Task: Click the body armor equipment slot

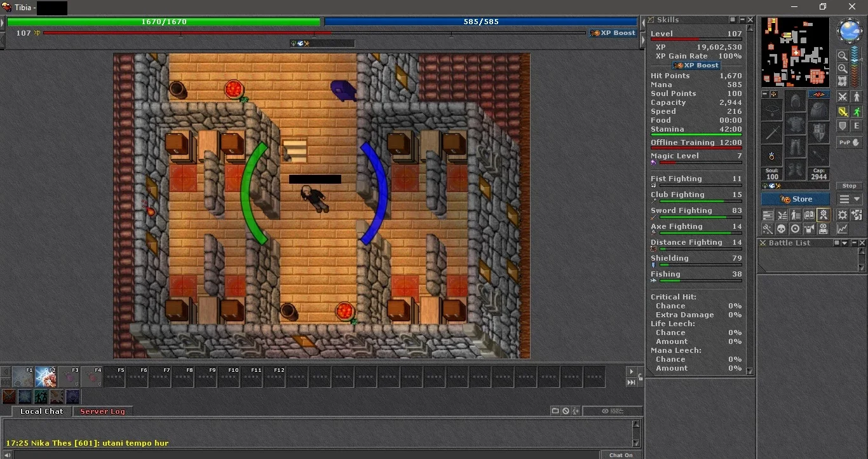Action: [795, 123]
